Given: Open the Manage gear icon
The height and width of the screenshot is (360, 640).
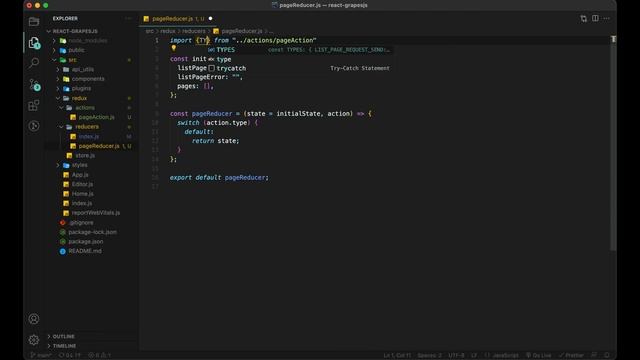Looking at the screenshot, I should [34, 339].
